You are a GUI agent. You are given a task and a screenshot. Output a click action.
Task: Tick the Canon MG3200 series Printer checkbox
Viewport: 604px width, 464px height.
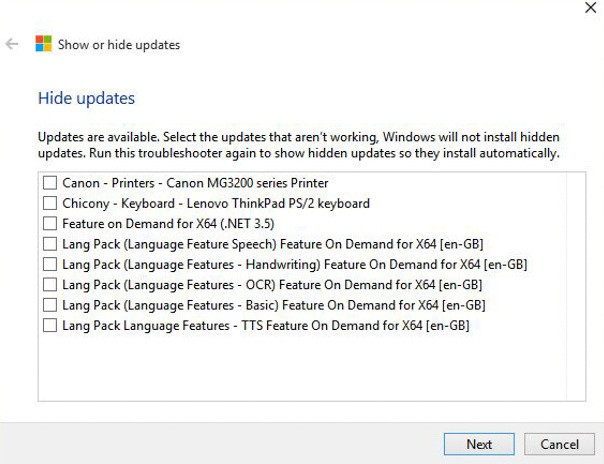pos(50,183)
